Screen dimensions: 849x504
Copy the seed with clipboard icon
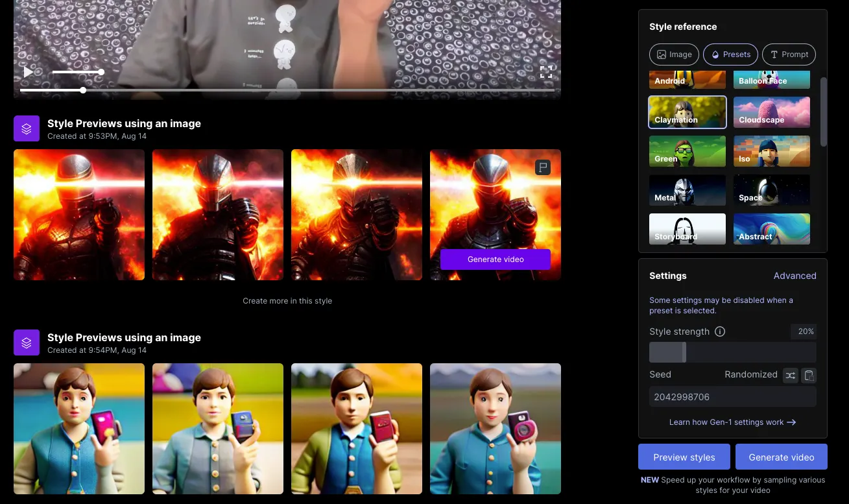click(809, 375)
